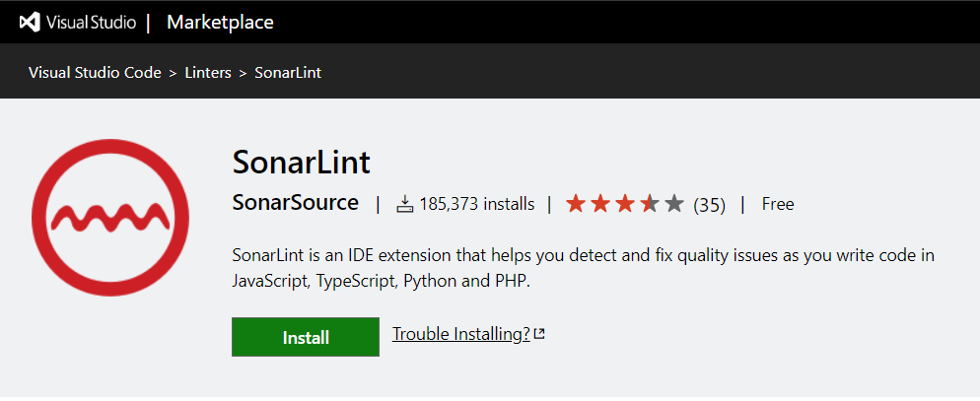Click the first rating star
The width and height of the screenshot is (980, 401).
pyautogui.click(x=575, y=204)
